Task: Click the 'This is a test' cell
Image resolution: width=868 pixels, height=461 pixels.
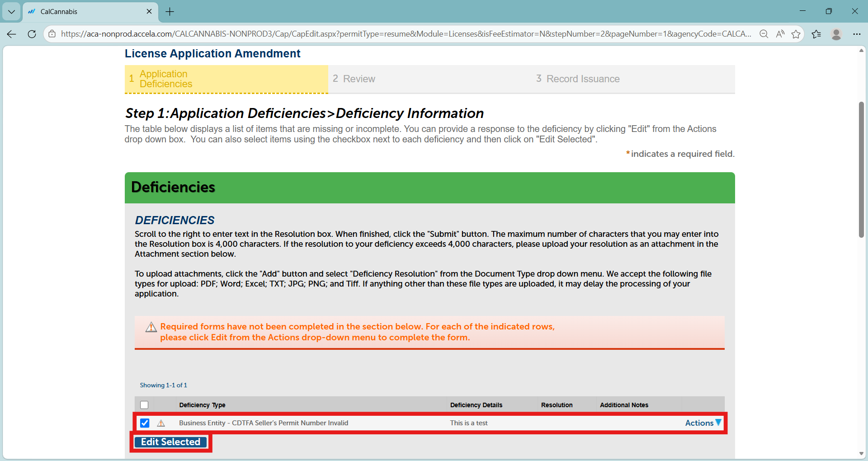Action: [469, 423]
